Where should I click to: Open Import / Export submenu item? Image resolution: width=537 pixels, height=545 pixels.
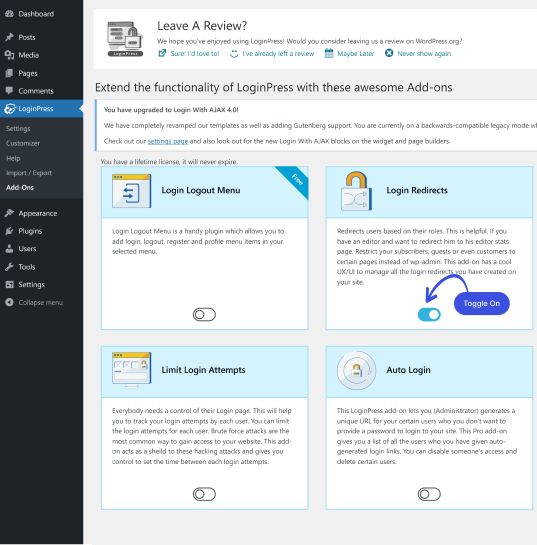tap(29, 173)
